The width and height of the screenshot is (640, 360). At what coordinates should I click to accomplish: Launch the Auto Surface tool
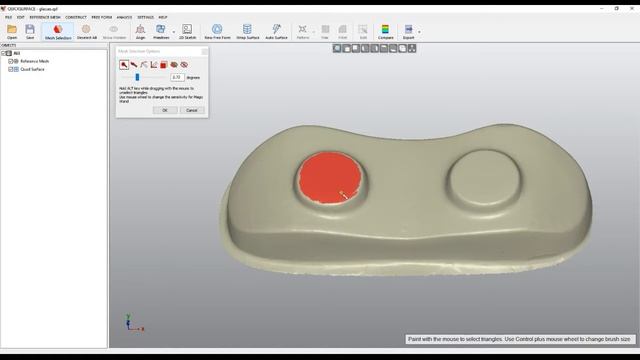coord(276,31)
